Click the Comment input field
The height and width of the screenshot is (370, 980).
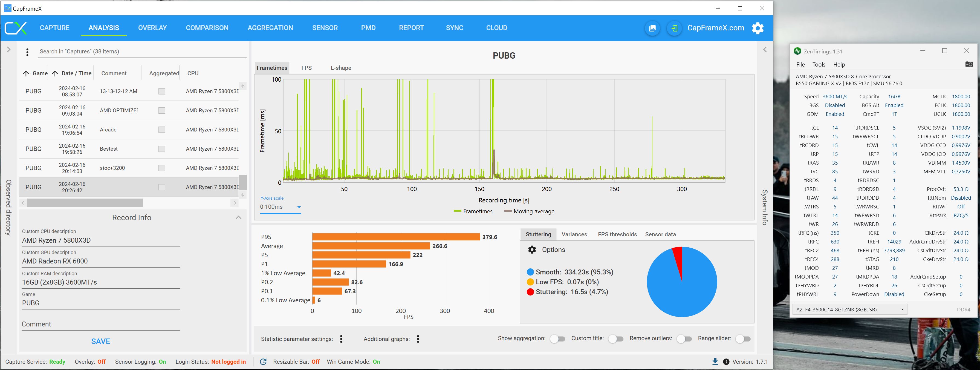tap(100, 324)
